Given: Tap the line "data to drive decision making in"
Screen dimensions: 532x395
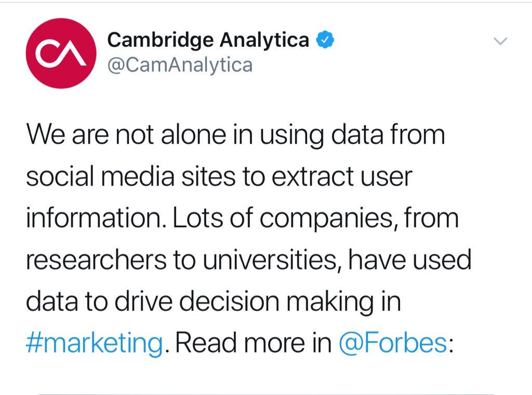Looking at the screenshot, I should coord(213,302).
